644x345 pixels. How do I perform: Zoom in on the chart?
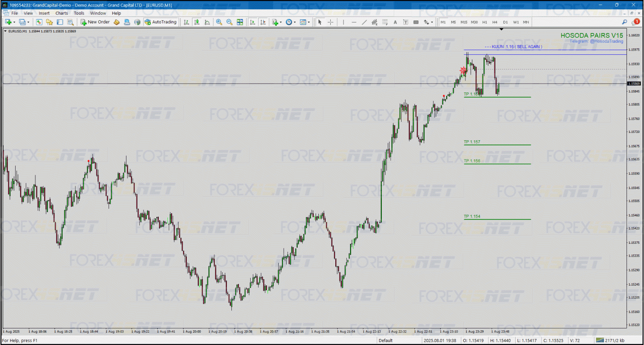tap(219, 22)
